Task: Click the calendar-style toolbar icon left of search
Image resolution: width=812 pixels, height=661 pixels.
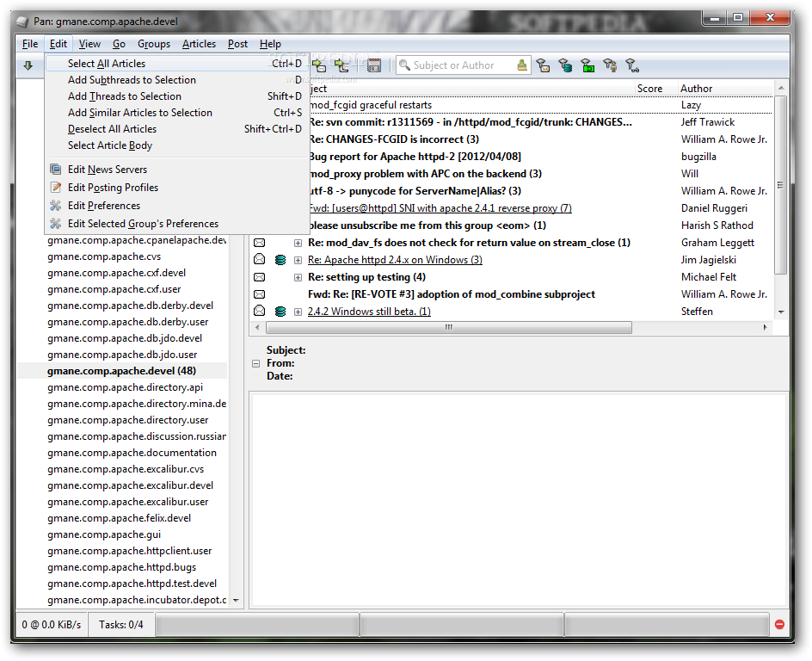Action: click(x=374, y=65)
